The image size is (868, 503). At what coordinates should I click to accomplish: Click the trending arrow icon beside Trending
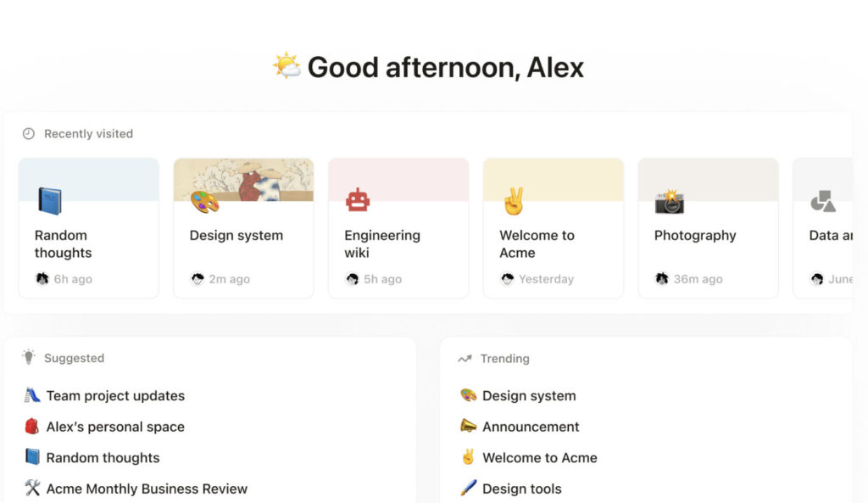tap(465, 358)
